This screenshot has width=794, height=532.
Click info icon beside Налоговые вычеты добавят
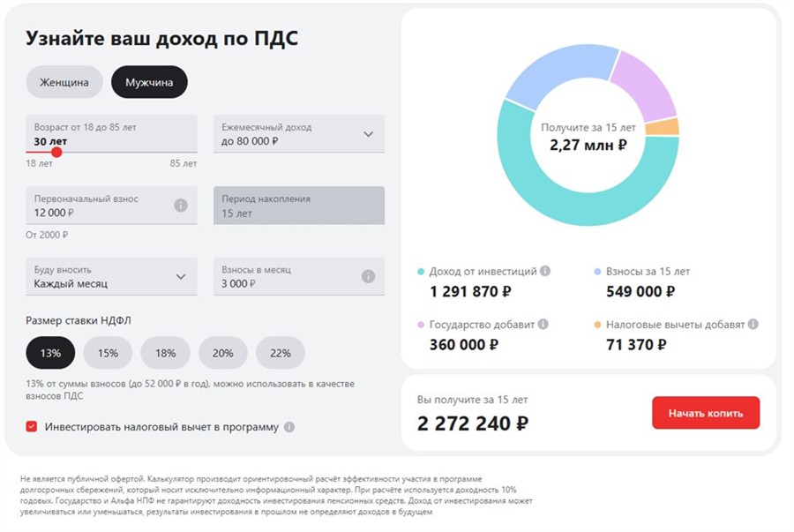(753, 324)
